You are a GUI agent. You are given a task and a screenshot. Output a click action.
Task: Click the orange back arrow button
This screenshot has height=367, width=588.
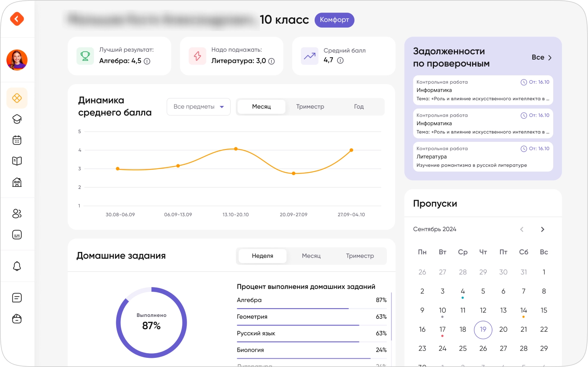click(x=17, y=19)
